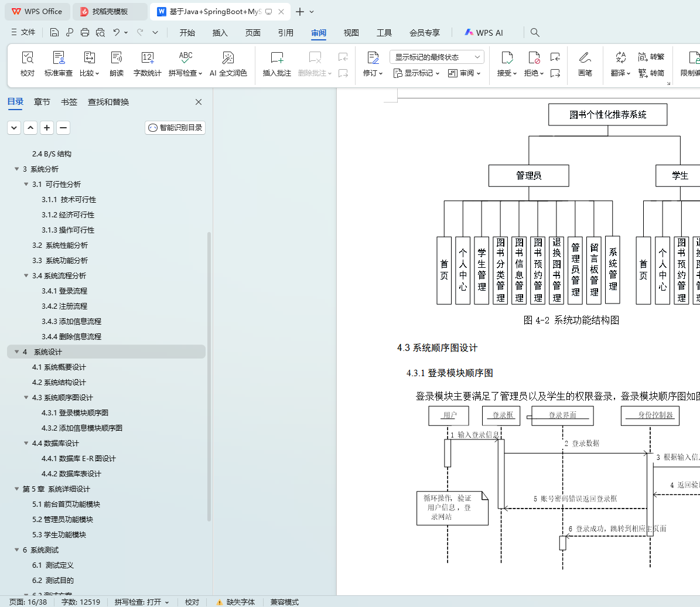
Task: Jump to 5.2 管理员功能模块 in outline
Action: (63, 520)
